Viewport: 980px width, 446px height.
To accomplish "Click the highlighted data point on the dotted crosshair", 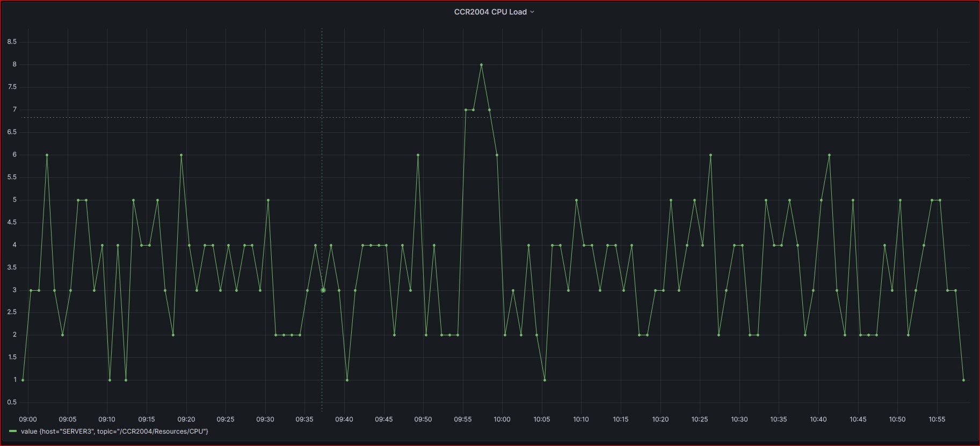I will 323,290.
